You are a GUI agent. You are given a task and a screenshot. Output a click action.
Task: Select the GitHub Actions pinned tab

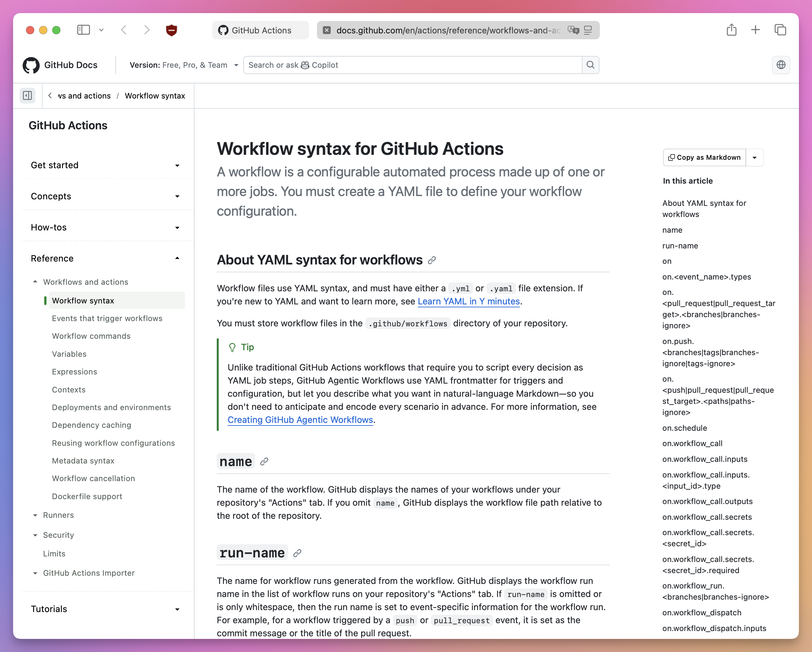pos(260,30)
